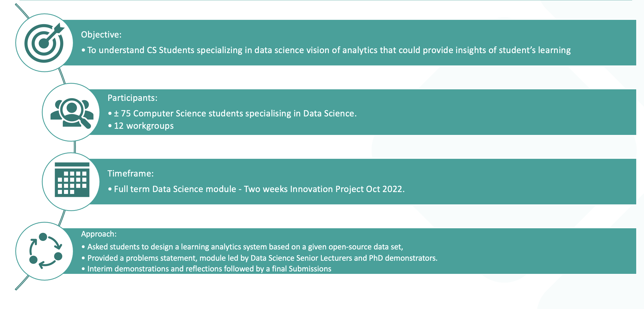The height and width of the screenshot is (309, 644).
Task: Select the '± 75 Computer Science students' line
Action: tap(235, 113)
